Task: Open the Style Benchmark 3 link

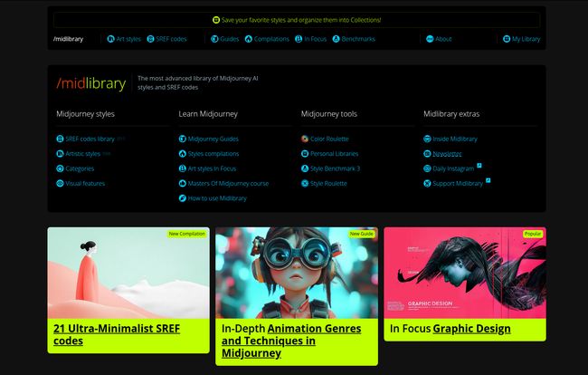Action: [335, 168]
